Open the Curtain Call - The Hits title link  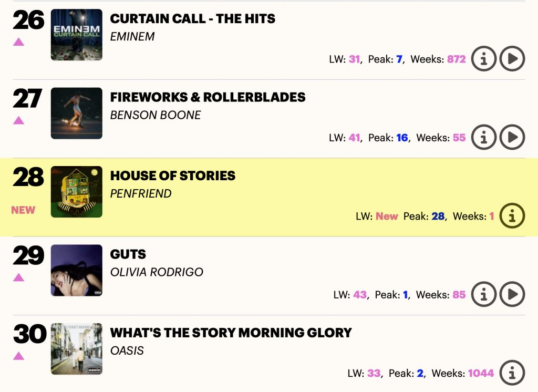pos(192,18)
